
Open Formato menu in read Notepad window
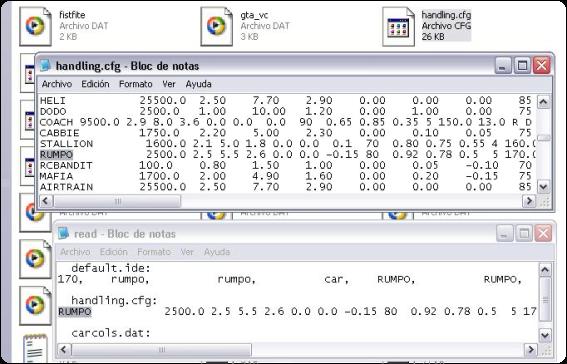point(154,252)
